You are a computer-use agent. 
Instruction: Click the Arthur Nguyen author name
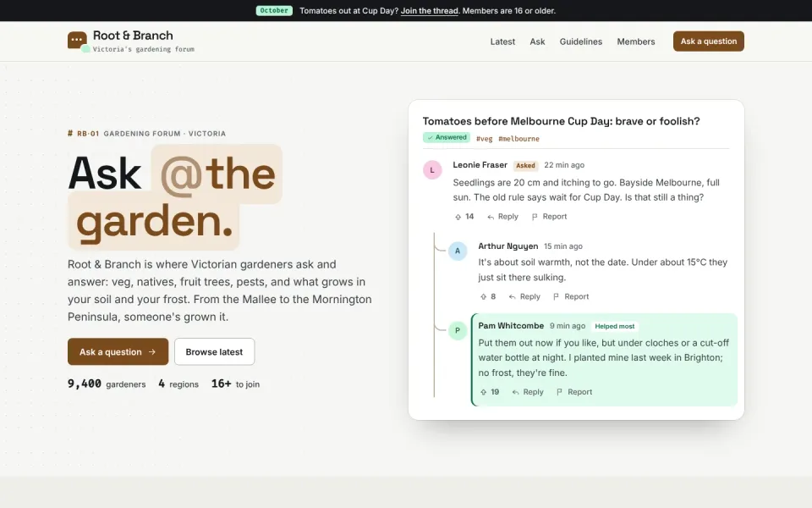click(508, 246)
